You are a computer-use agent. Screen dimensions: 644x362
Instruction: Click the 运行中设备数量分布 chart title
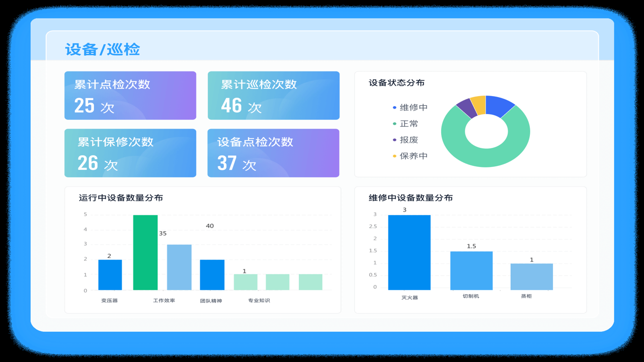pos(121,198)
